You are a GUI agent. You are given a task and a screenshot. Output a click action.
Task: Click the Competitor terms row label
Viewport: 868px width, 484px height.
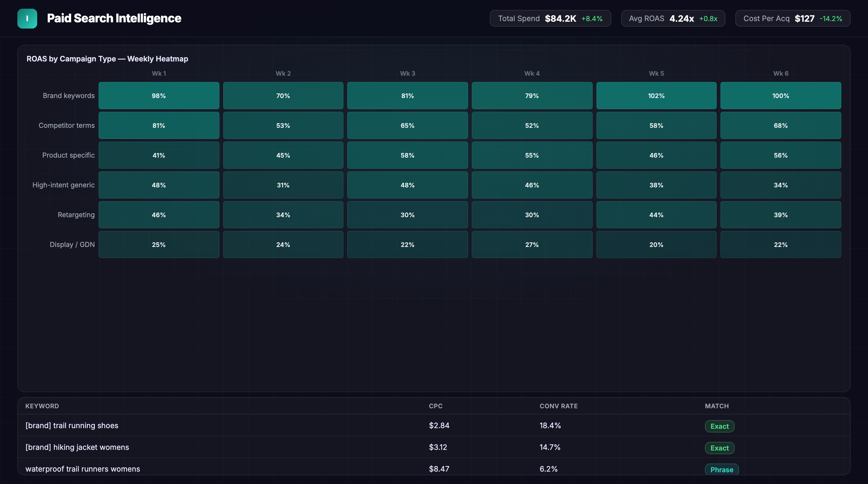coord(67,125)
